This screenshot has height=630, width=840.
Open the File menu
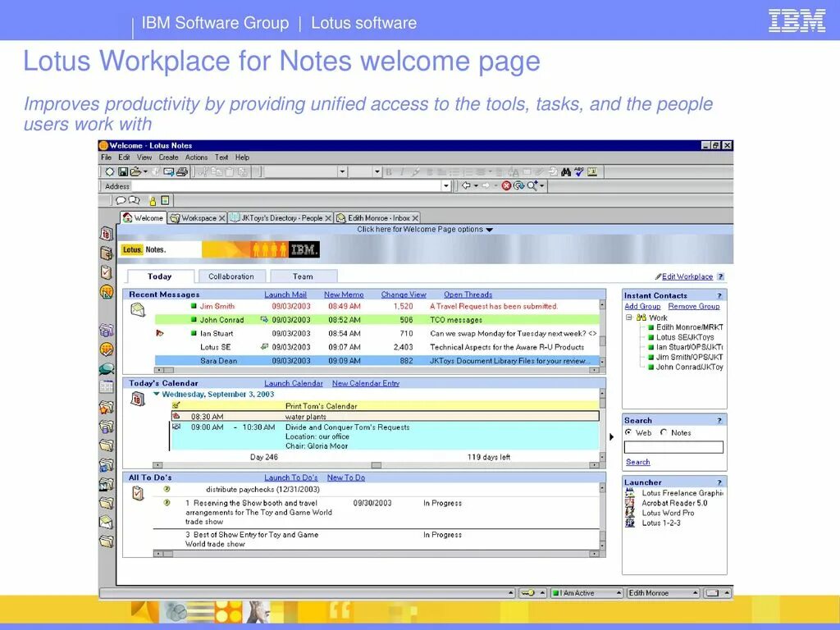[106, 157]
